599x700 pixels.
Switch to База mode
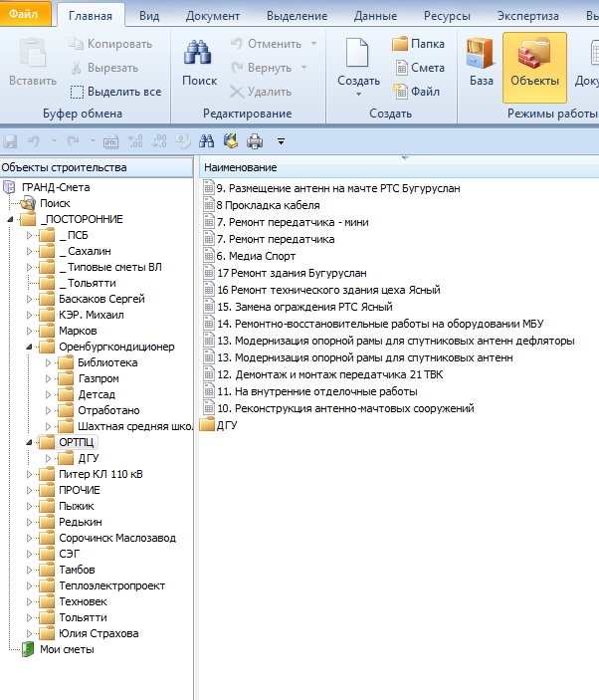point(482,63)
